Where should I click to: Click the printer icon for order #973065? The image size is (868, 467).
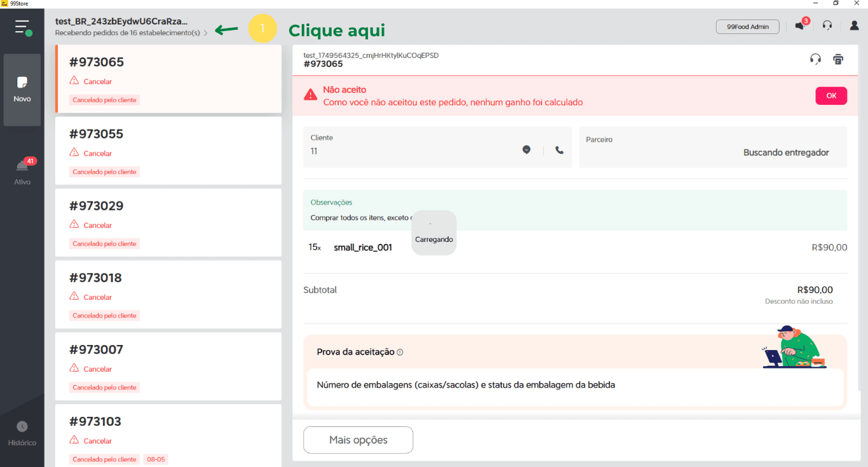point(837,59)
